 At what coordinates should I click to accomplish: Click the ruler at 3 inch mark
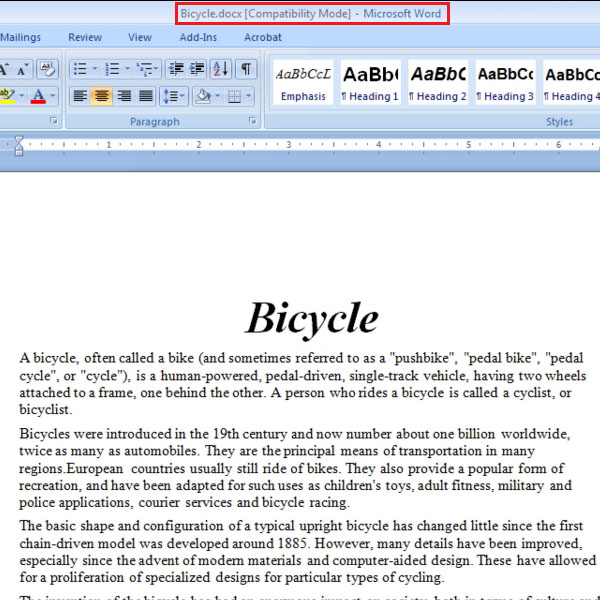pyautogui.click(x=289, y=145)
